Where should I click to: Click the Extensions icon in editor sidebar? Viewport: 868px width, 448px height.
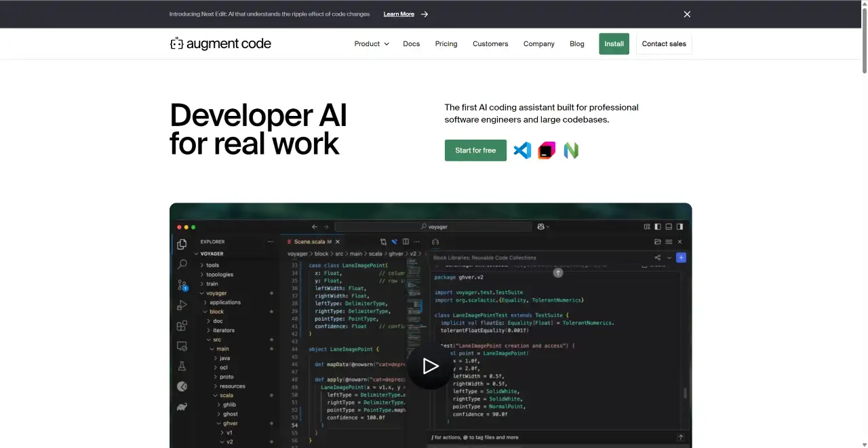(182, 326)
